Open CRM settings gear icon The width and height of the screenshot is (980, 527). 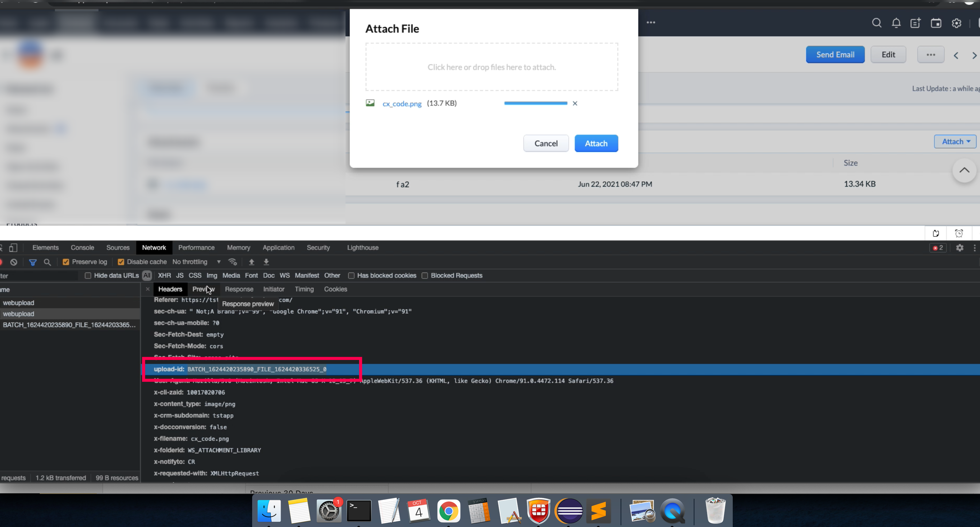[956, 23]
